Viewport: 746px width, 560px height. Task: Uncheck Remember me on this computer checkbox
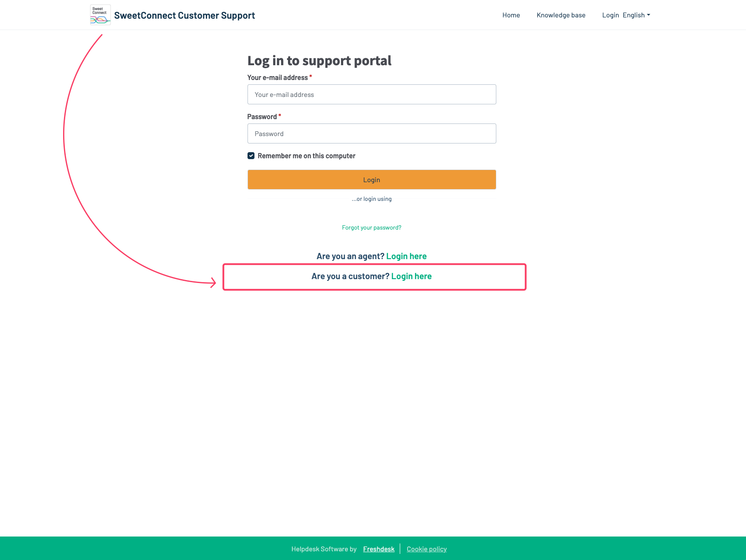coord(251,156)
